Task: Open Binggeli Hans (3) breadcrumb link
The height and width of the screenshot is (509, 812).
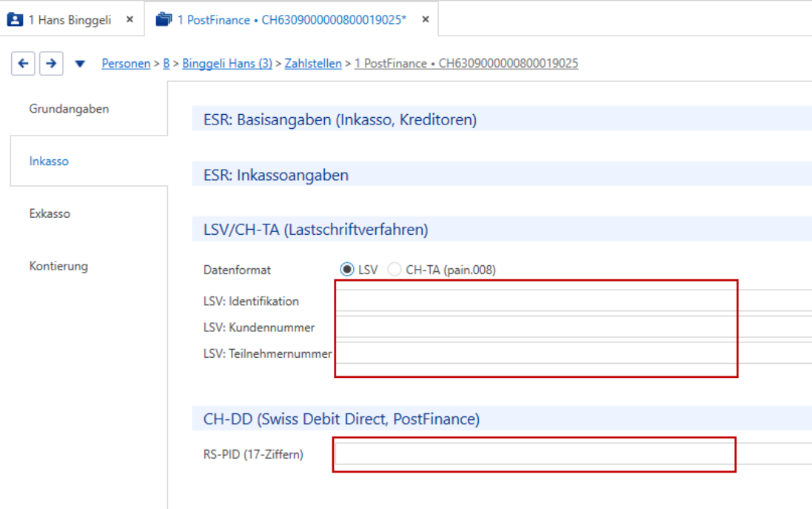Action: [227, 63]
